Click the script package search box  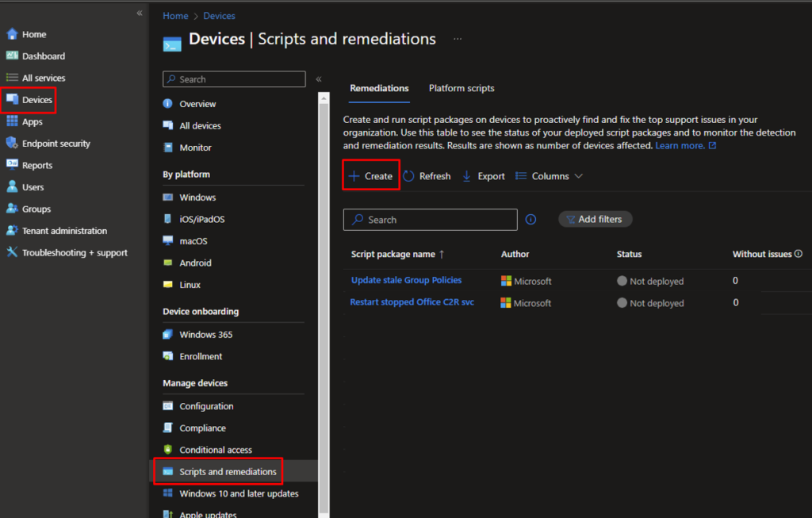pyautogui.click(x=430, y=220)
